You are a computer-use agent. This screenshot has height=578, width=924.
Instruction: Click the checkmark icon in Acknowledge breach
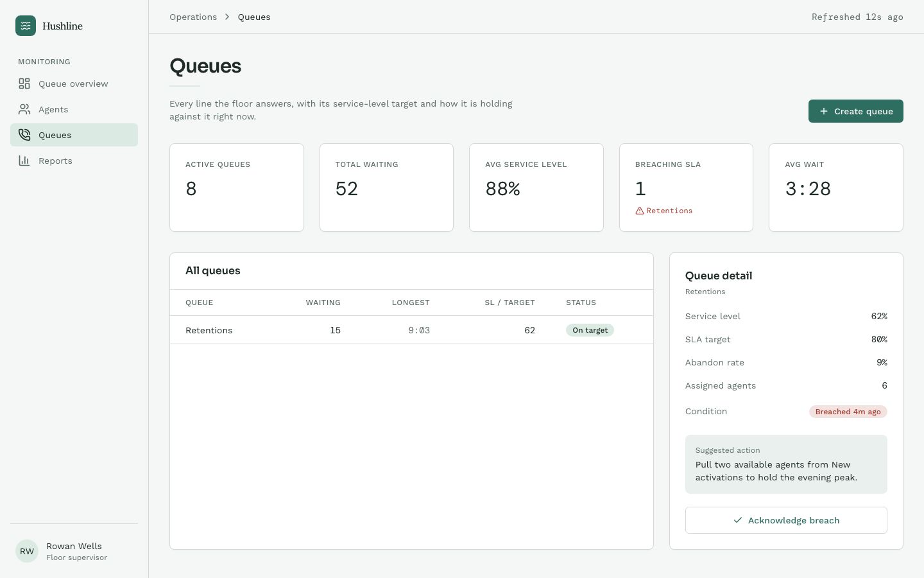[738, 520]
